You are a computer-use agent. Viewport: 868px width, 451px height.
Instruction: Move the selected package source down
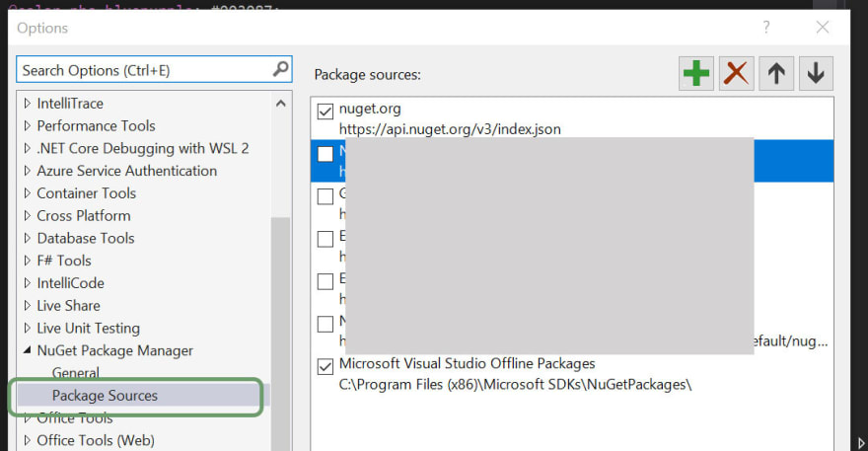(816, 73)
